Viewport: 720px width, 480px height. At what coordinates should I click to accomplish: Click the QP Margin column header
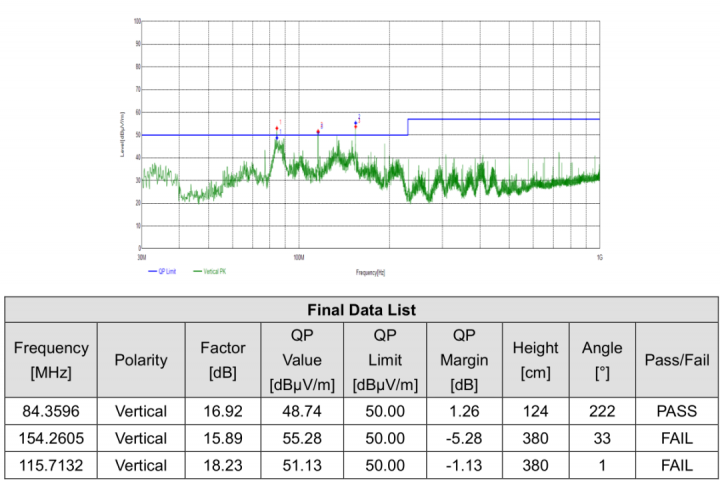coord(464,359)
